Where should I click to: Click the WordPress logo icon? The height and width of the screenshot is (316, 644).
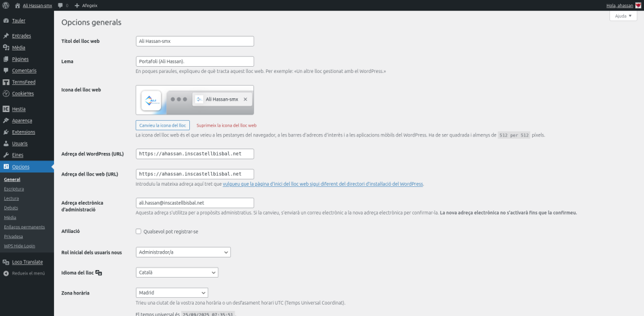tap(6, 5)
